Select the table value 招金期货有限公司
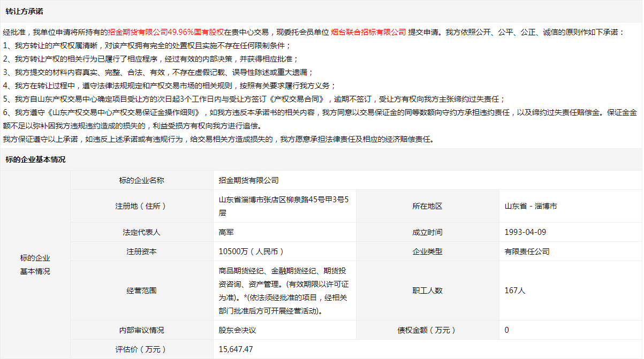Viewport: 644px width, 359px height. click(x=249, y=180)
